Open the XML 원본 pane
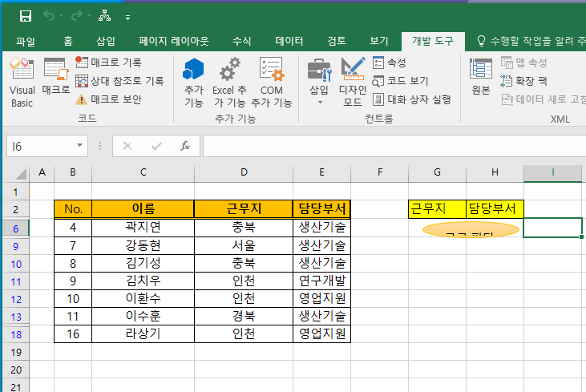586x392 pixels. coord(481,77)
